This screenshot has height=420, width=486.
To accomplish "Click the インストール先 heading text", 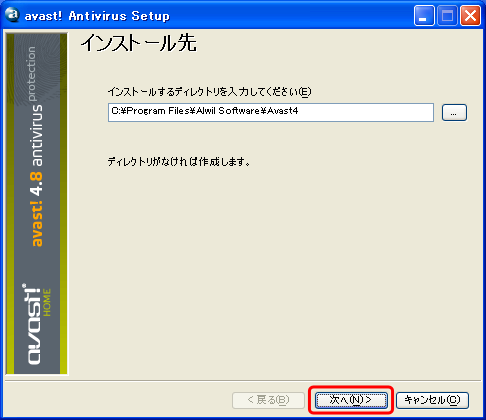I will (x=139, y=43).
